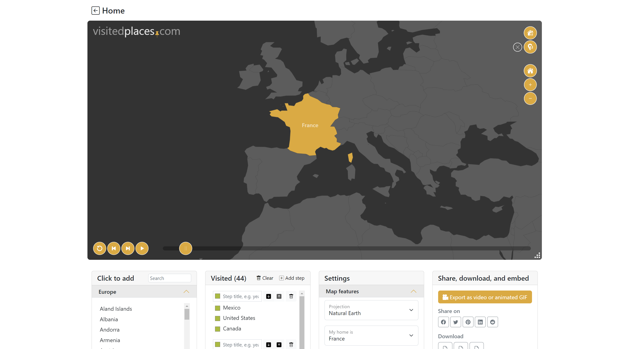Move the step above Mexico up
The height and width of the screenshot is (349, 644).
click(x=279, y=296)
